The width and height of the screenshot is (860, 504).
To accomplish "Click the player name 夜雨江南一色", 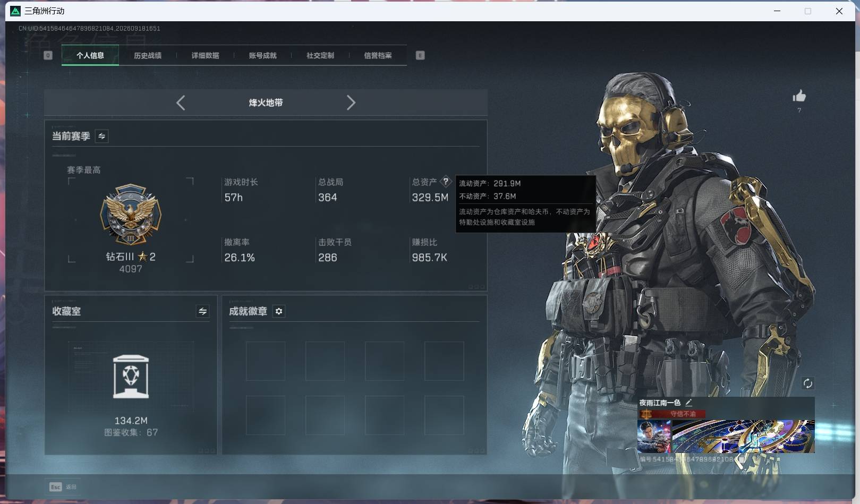I will (x=660, y=403).
